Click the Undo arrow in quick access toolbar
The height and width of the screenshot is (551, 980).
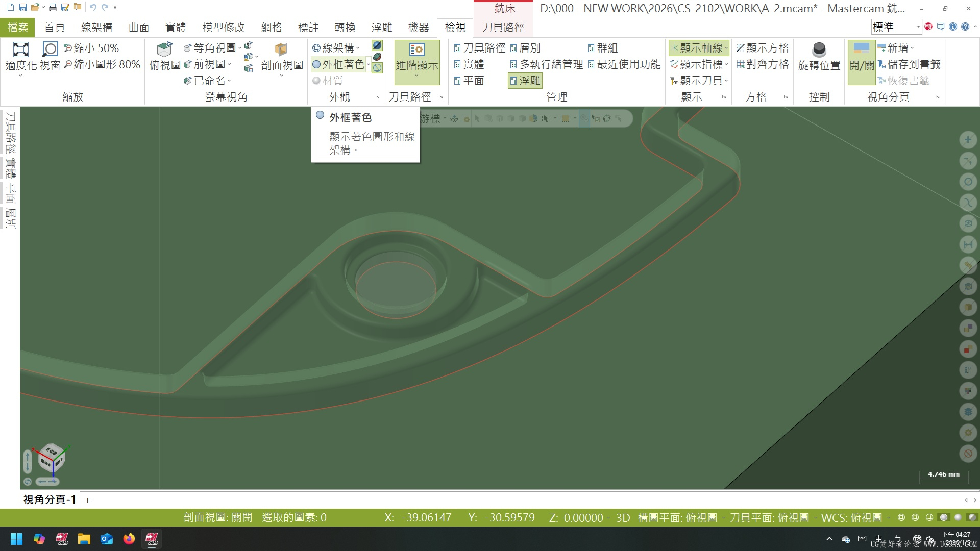[92, 7]
